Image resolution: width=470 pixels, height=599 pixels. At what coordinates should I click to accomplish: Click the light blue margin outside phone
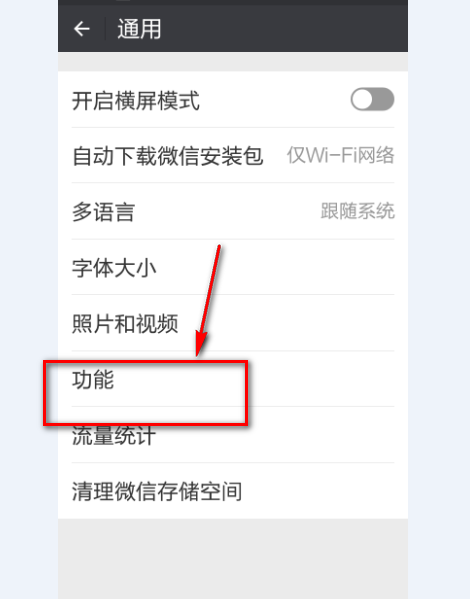[29, 300]
